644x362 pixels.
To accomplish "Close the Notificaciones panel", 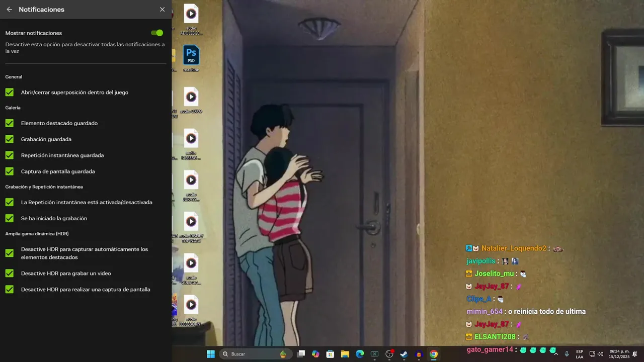I will (162, 10).
